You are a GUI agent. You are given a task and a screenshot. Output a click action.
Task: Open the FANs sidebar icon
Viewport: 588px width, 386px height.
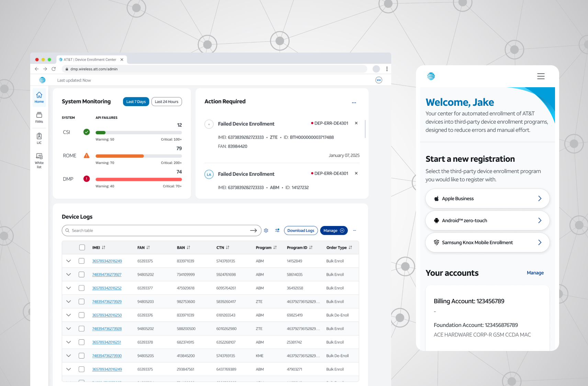coord(39,117)
